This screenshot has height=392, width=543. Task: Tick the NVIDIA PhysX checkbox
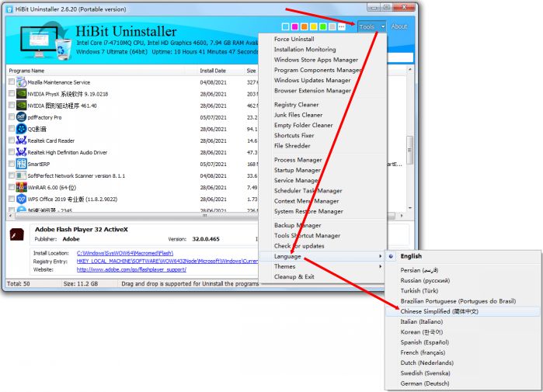tap(12, 93)
